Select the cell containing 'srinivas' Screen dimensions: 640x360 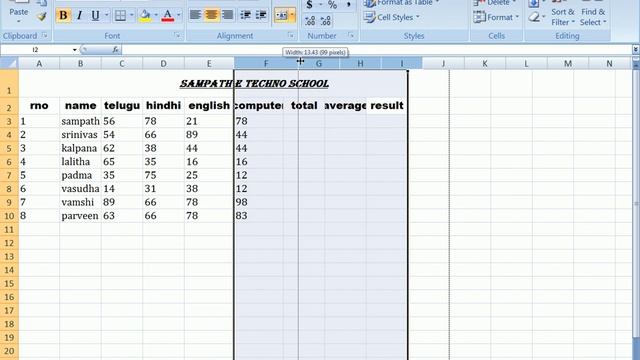click(80, 135)
